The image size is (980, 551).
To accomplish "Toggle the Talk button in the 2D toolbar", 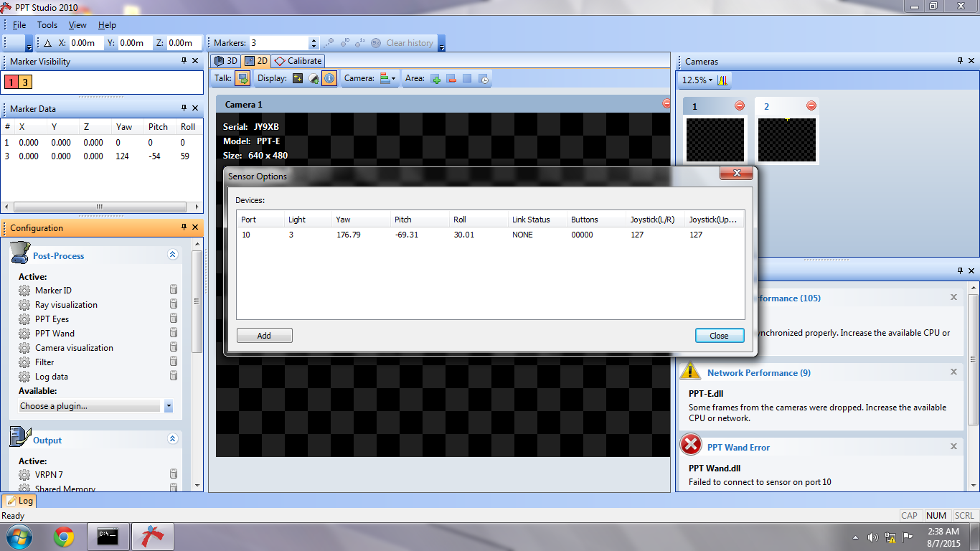I will point(242,78).
